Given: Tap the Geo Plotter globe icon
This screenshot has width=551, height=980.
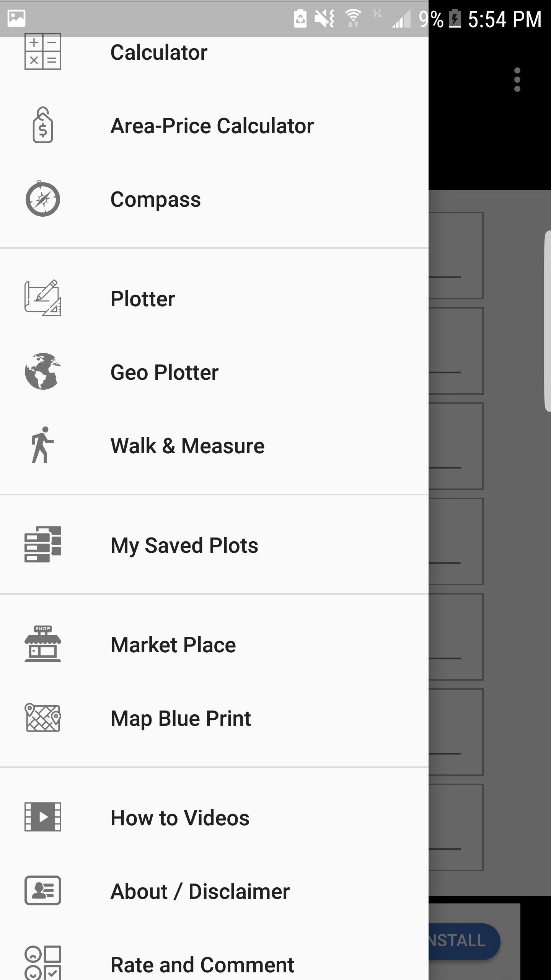Looking at the screenshot, I should pyautogui.click(x=43, y=372).
